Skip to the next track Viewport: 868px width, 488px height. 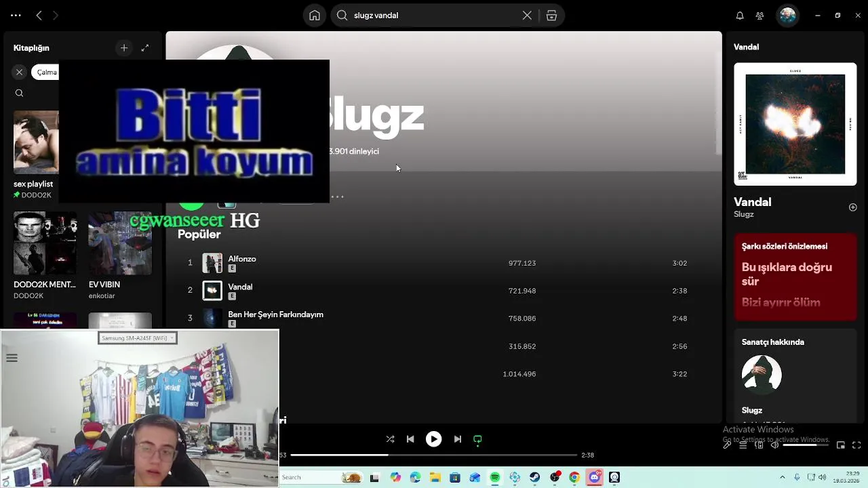pos(458,439)
